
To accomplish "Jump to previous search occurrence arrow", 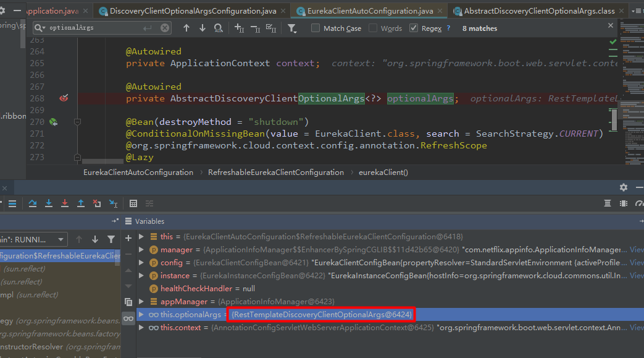I will click(186, 28).
